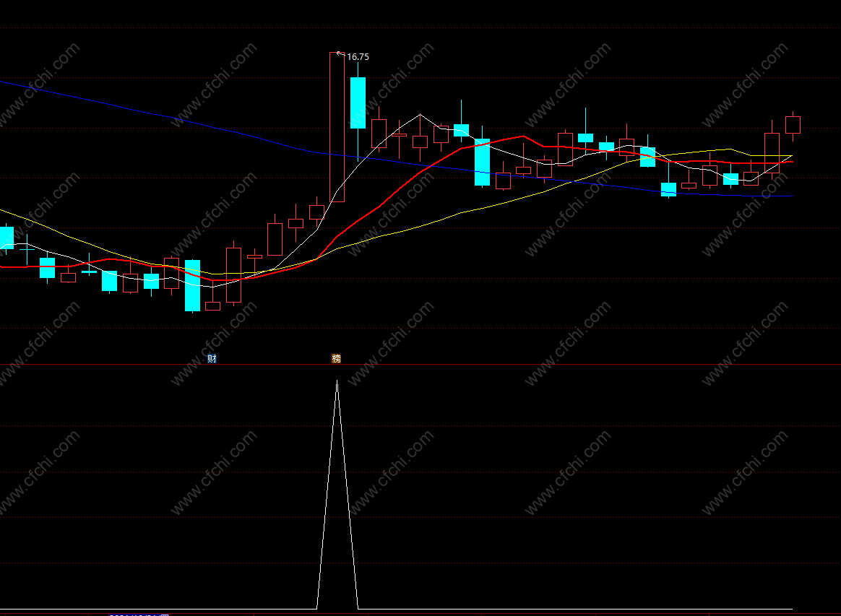Open the orange 榜 ranking list marker

(336, 359)
